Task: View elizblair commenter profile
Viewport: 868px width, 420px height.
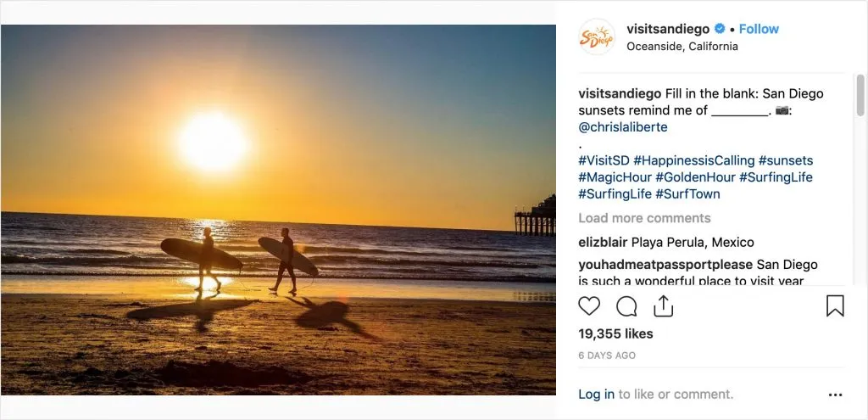Action: coord(603,243)
